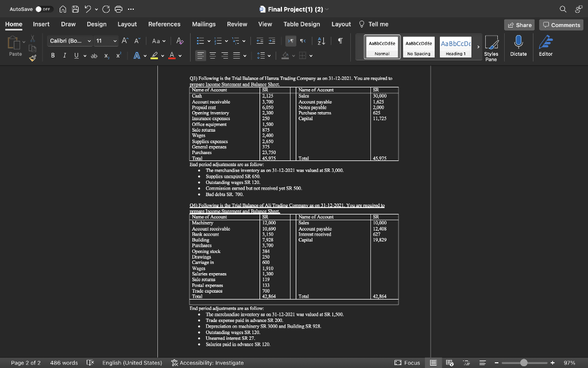Open the Change Case Aa dropdown
This screenshot has width=588, height=368.
coord(158,41)
